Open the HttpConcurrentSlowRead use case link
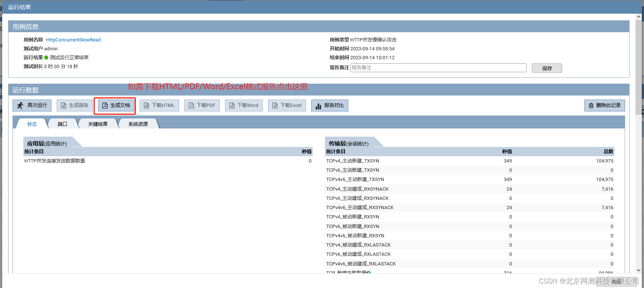The width and height of the screenshot is (644, 288). [x=73, y=40]
